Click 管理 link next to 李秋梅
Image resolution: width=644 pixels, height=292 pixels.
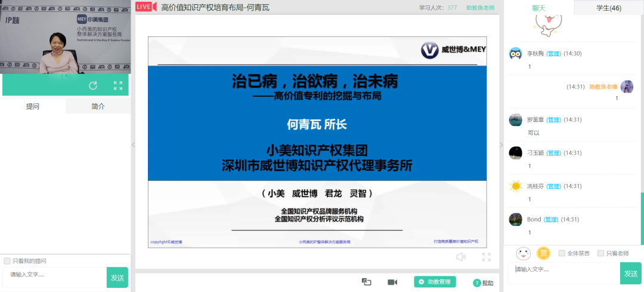coord(553,54)
